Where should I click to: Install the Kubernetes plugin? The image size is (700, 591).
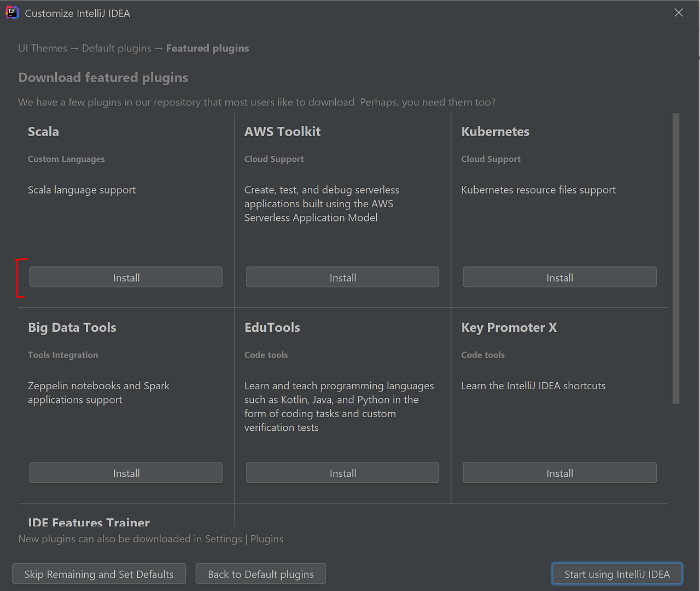click(559, 277)
